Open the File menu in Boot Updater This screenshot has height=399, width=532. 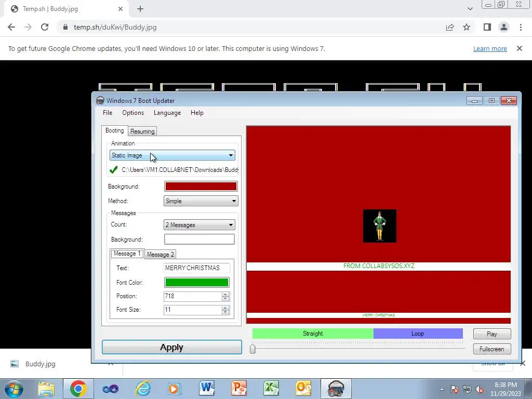108,113
